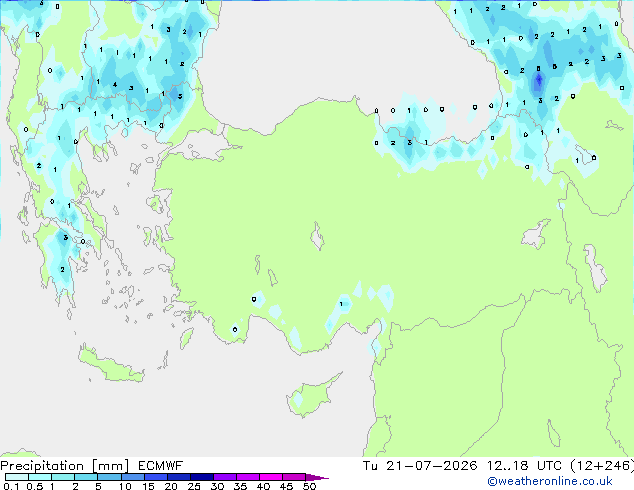Image resolution: width=634 pixels, height=490 pixels.
Task: Click the '0.5' legend scale label
Action: point(34,486)
